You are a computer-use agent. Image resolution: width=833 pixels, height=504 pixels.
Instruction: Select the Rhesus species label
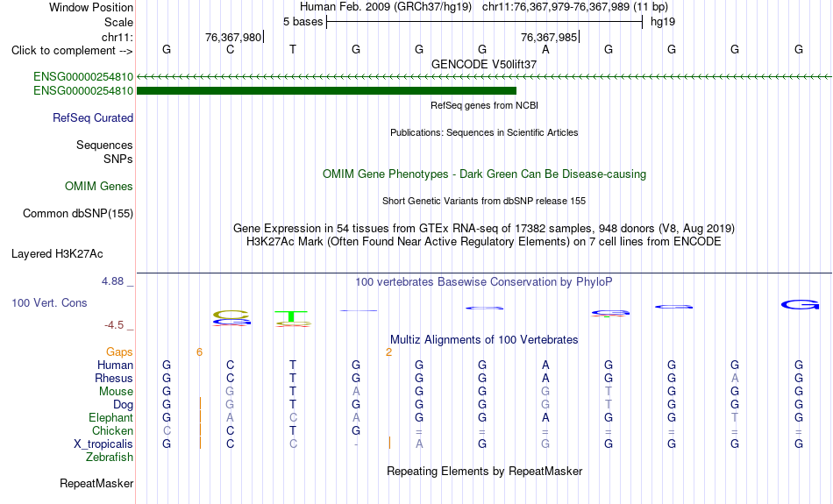(x=114, y=378)
